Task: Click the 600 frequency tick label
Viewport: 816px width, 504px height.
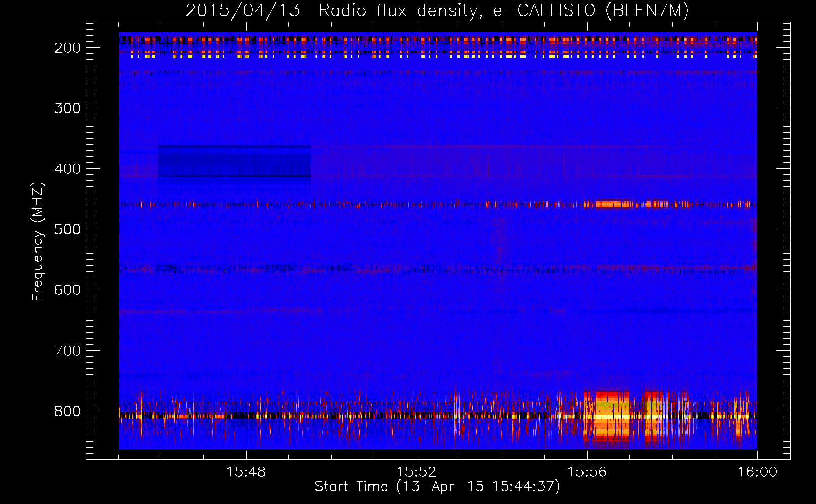Action: click(68, 290)
